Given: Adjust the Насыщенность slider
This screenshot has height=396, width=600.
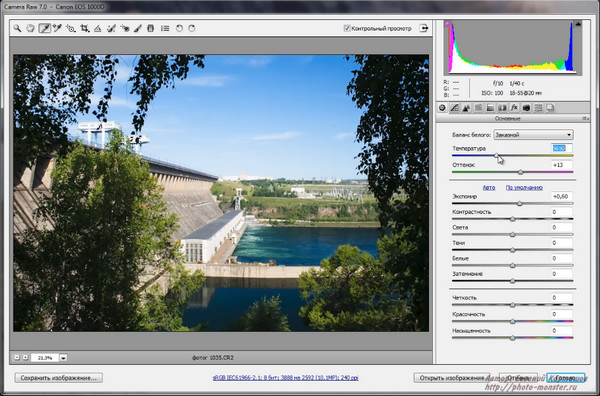Looking at the screenshot, I should click(x=513, y=338).
